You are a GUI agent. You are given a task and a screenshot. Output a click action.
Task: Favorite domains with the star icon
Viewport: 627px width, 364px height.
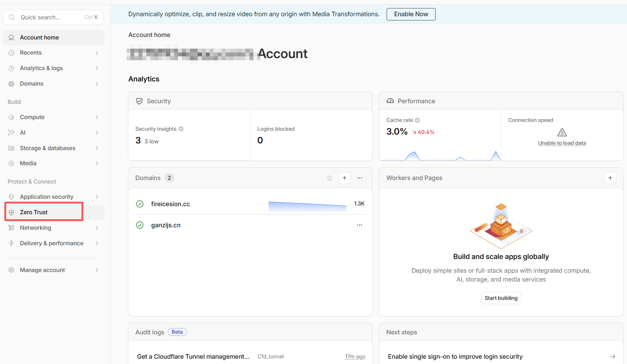pyautogui.click(x=330, y=178)
